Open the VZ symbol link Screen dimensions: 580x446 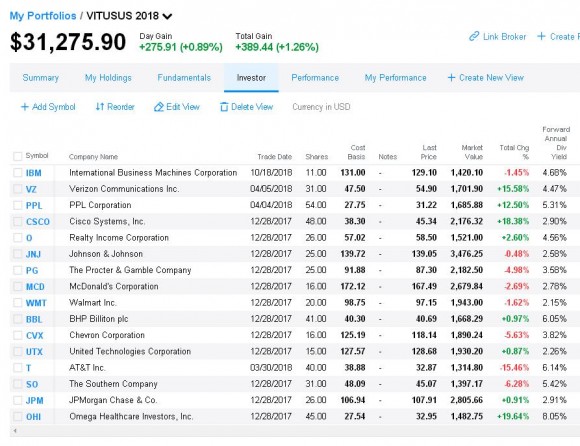(31, 189)
